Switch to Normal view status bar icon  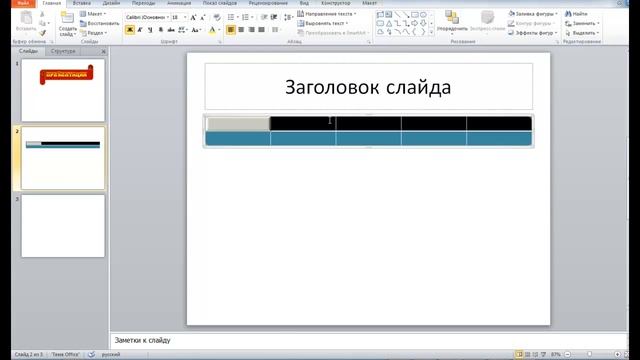(519, 354)
